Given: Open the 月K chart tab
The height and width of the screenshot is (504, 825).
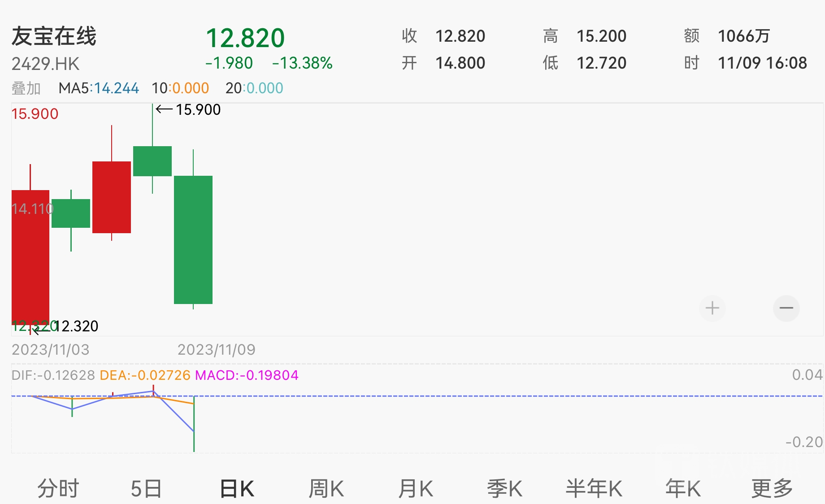Looking at the screenshot, I should point(416,488).
